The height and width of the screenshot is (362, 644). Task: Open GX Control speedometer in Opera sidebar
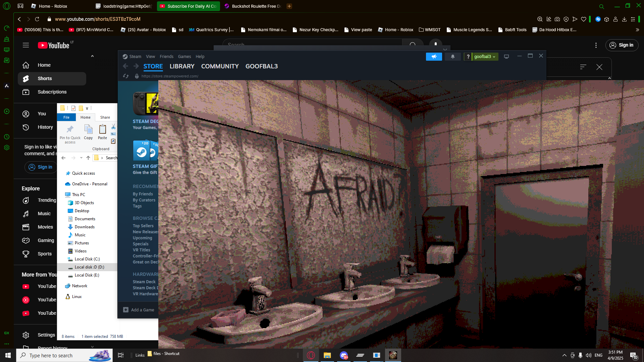[x=7, y=28]
